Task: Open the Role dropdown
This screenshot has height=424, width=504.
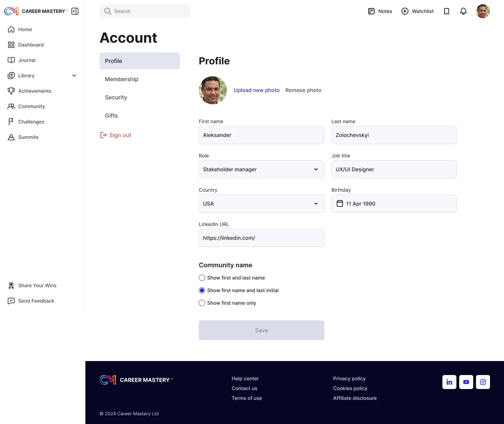Action: pos(261,169)
